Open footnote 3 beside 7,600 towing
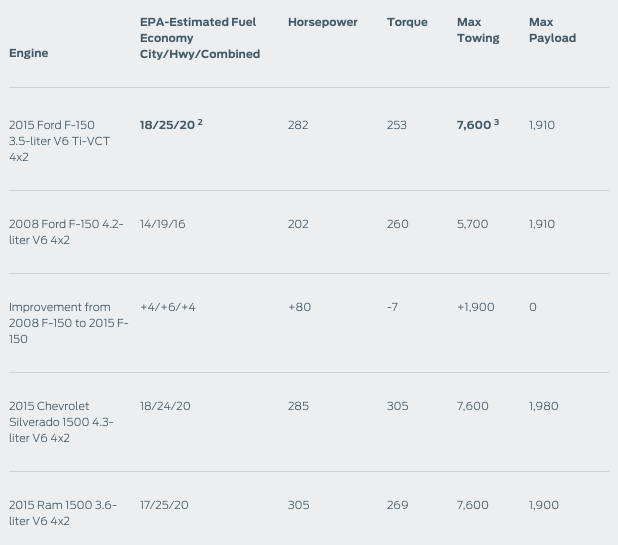The height and width of the screenshot is (545, 618). [496, 122]
